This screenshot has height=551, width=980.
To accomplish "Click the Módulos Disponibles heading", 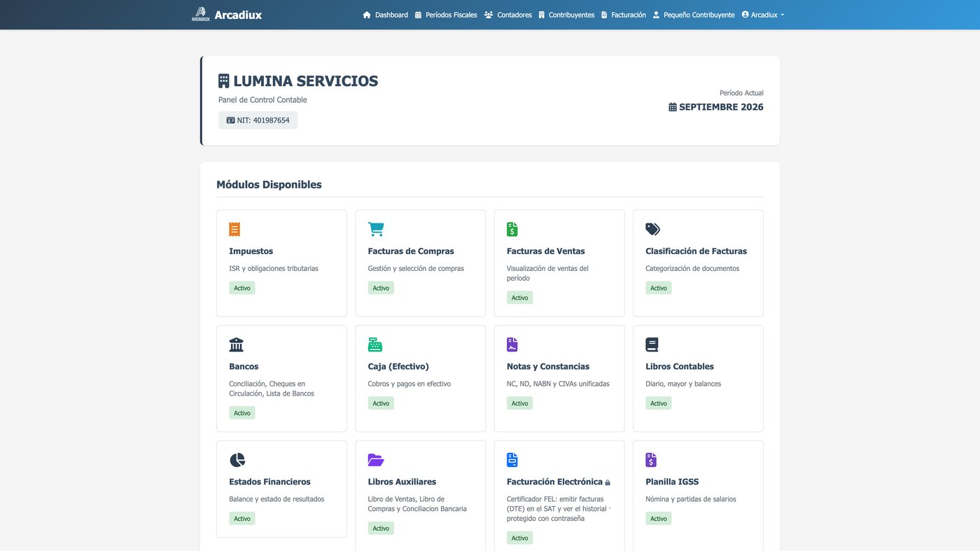I will coord(269,185).
